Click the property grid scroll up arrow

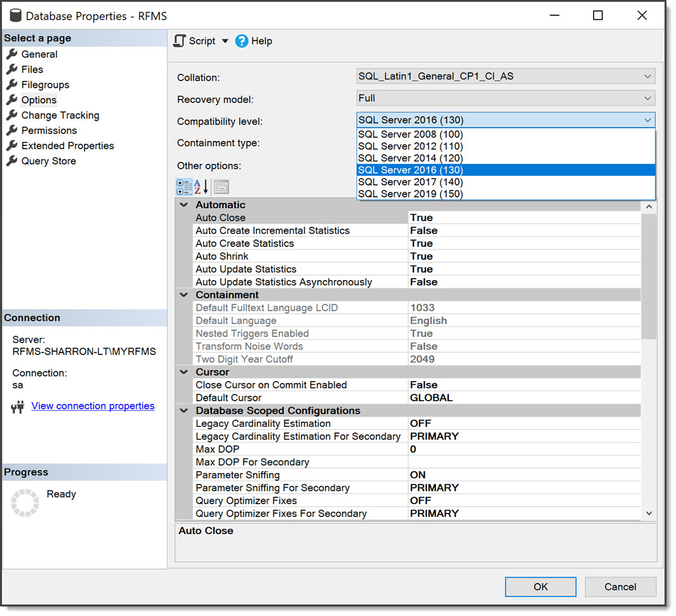pyautogui.click(x=649, y=207)
